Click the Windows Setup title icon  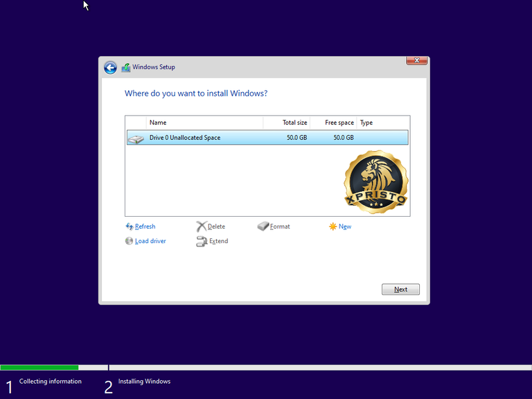coord(126,67)
